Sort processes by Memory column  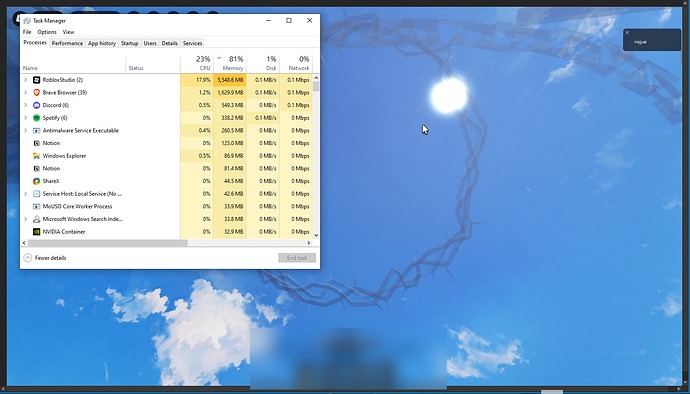(x=230, y=64)
